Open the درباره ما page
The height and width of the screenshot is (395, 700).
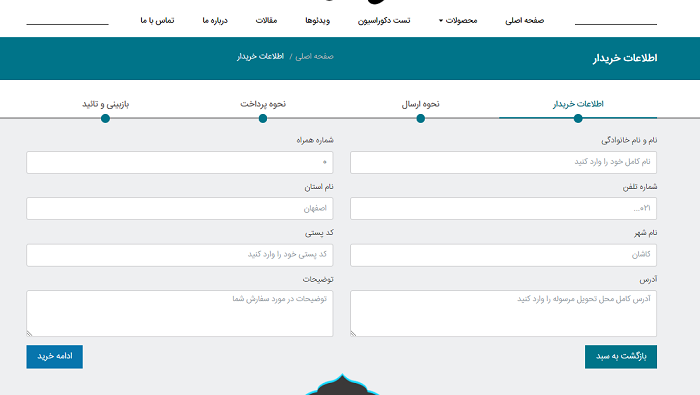(x=215, y=21)
